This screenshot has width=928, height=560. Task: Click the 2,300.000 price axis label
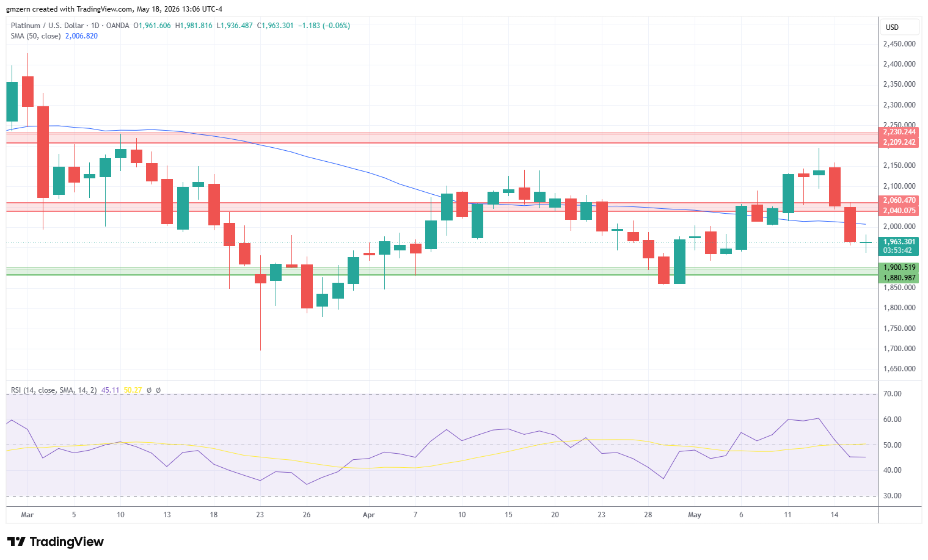coord(899,105)
